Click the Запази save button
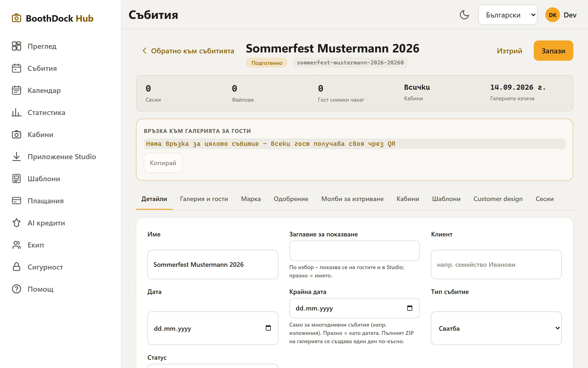 pos(553,51)
